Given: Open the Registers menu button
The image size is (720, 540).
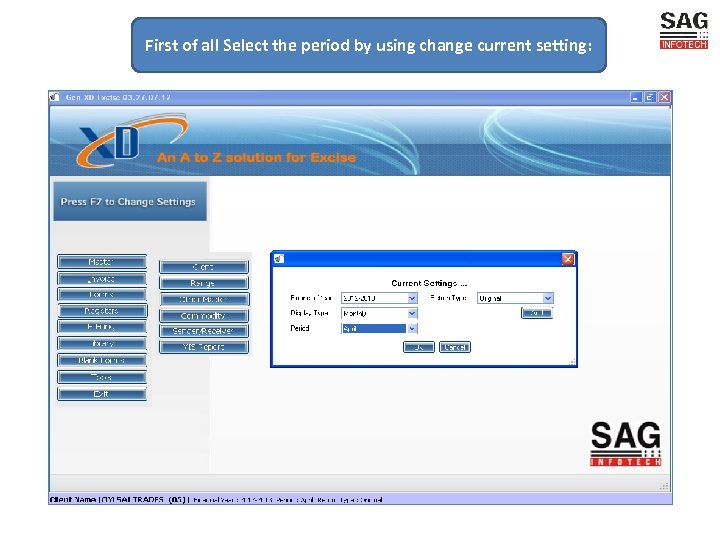Looking at the screenshot, I should [x=102, y=311].
